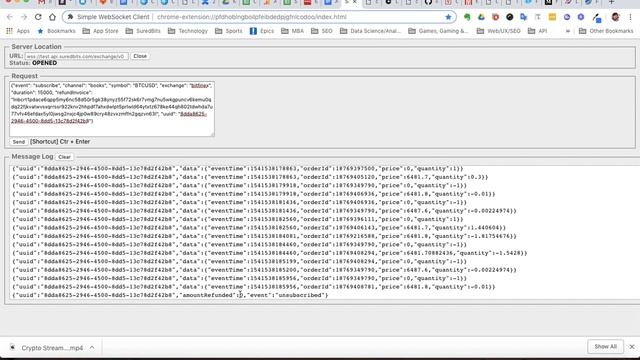
Task: Expand the Crypto Stream download options chevron
Action: tap(92, 348)
